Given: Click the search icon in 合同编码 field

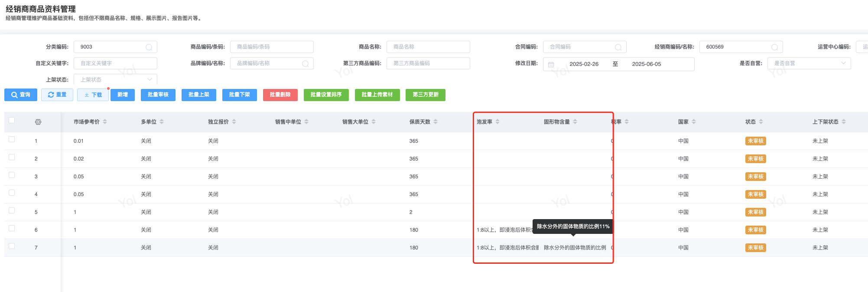Looking at the screenshot, I should [x=618, y=47].
